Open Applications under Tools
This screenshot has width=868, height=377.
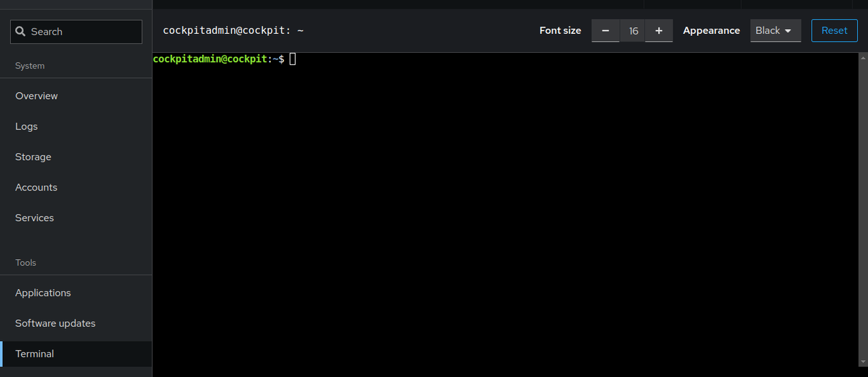coord(76,293)
